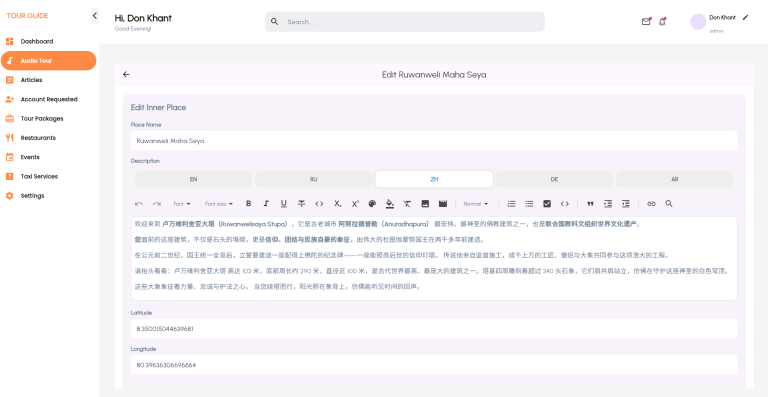Switch description to EN tab

(193, 179)
